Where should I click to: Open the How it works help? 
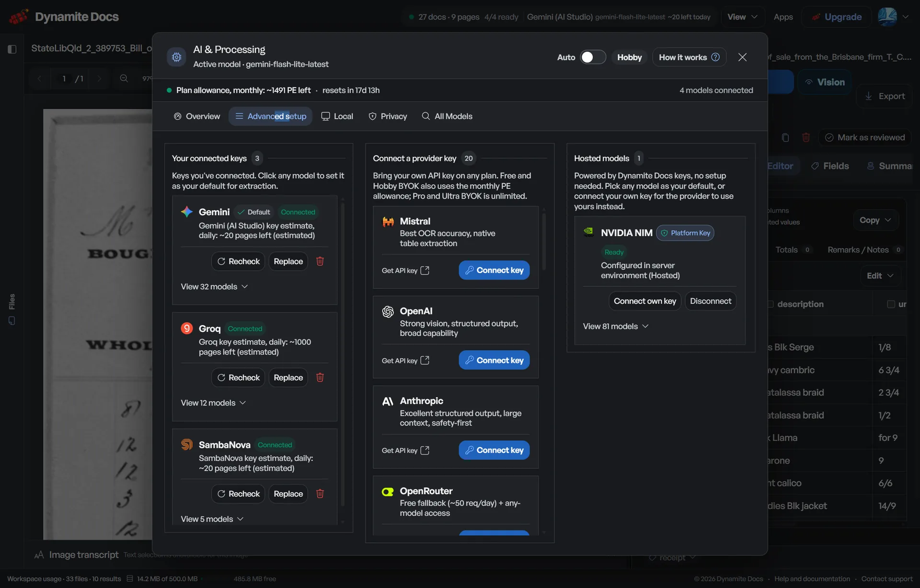(x=689, y=57)
